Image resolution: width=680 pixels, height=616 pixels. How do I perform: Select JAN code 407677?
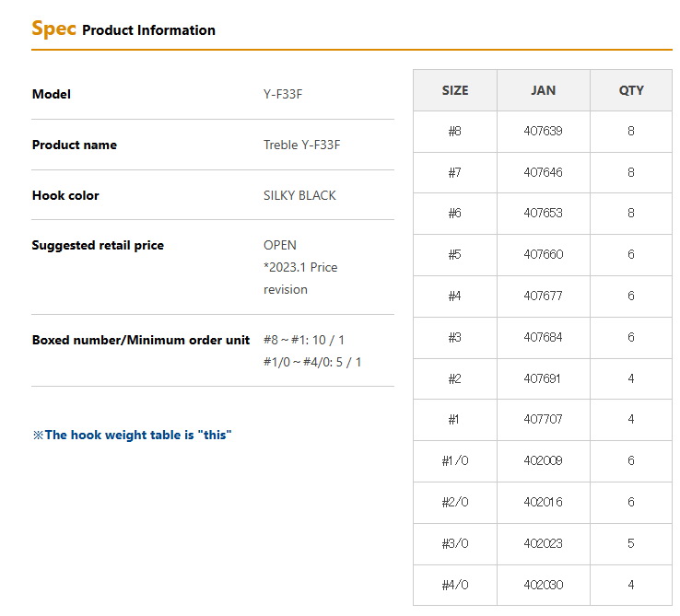pyautogui.click(x=543, y=296)
